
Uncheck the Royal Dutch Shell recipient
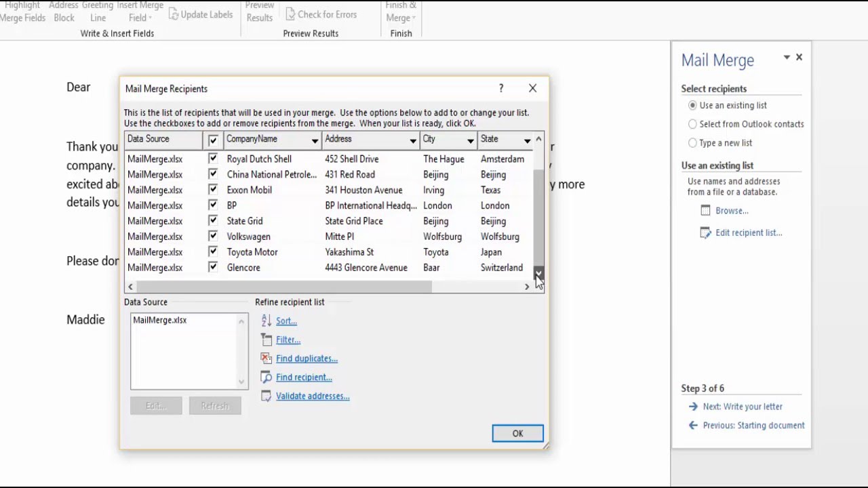[213, 159]
